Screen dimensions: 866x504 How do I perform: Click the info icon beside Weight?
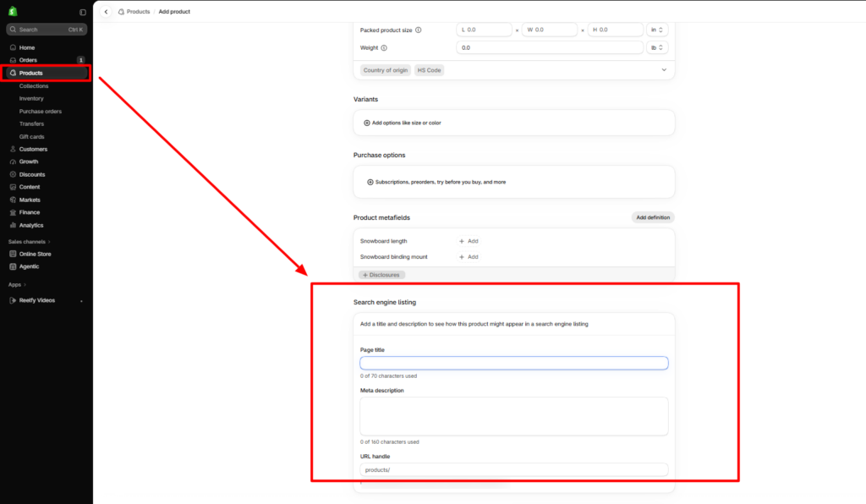click(384, 48)
